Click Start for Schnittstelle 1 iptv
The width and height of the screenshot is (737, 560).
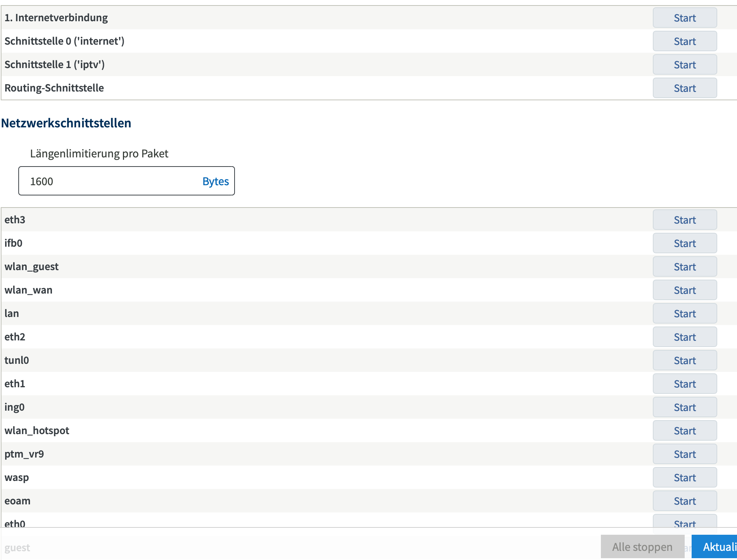684,64
